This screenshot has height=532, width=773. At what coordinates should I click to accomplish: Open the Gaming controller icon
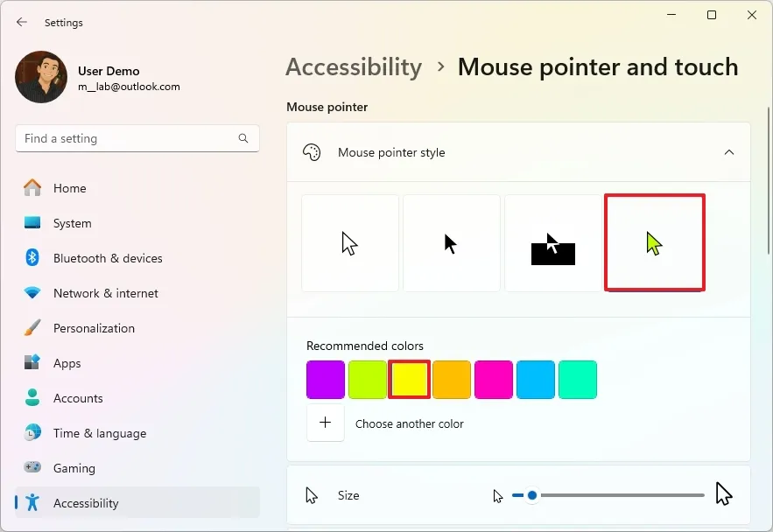click(x=32, y=468)
